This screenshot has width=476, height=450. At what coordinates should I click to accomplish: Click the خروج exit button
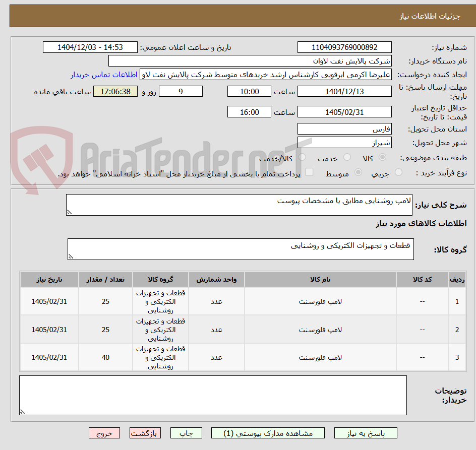[104, 433]
